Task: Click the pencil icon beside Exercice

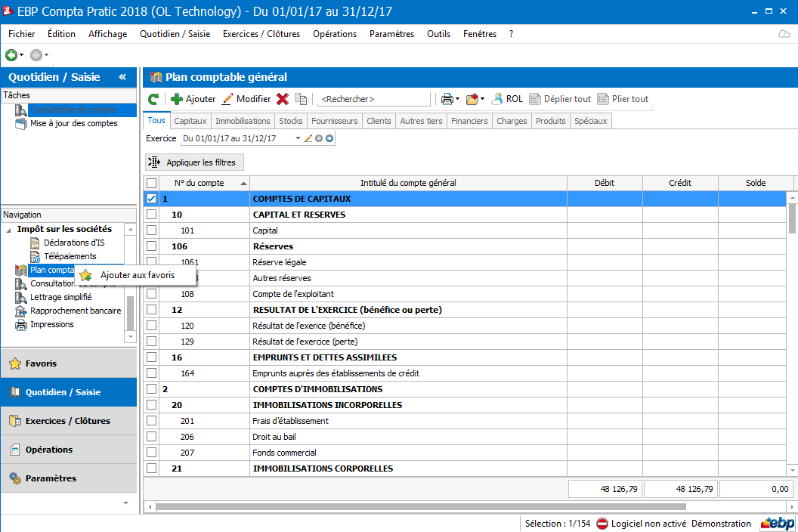Action: tap(308, 139)
